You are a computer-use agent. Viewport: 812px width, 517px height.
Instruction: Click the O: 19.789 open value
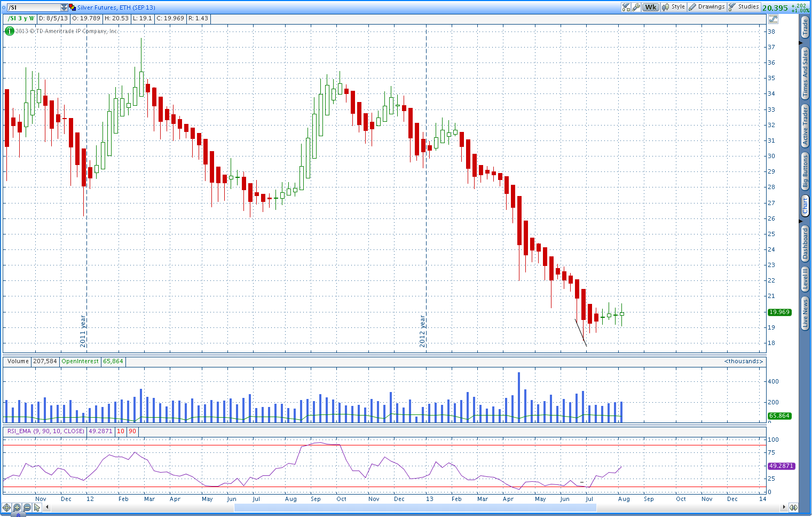[x=86, y=18]
